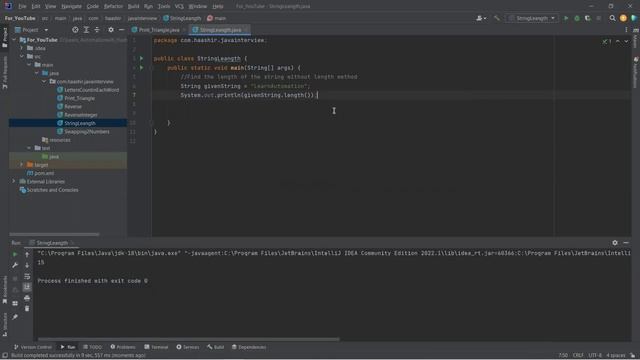Open the Dependencies tool window
Screen dimensions: 640x360
(249, 347)
